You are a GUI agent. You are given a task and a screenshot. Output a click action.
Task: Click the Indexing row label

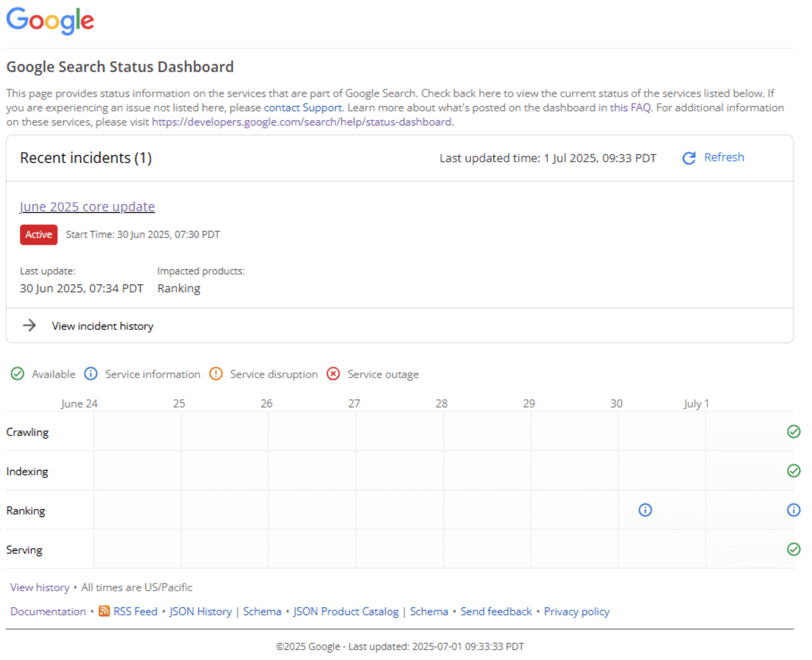click(27, 472)
